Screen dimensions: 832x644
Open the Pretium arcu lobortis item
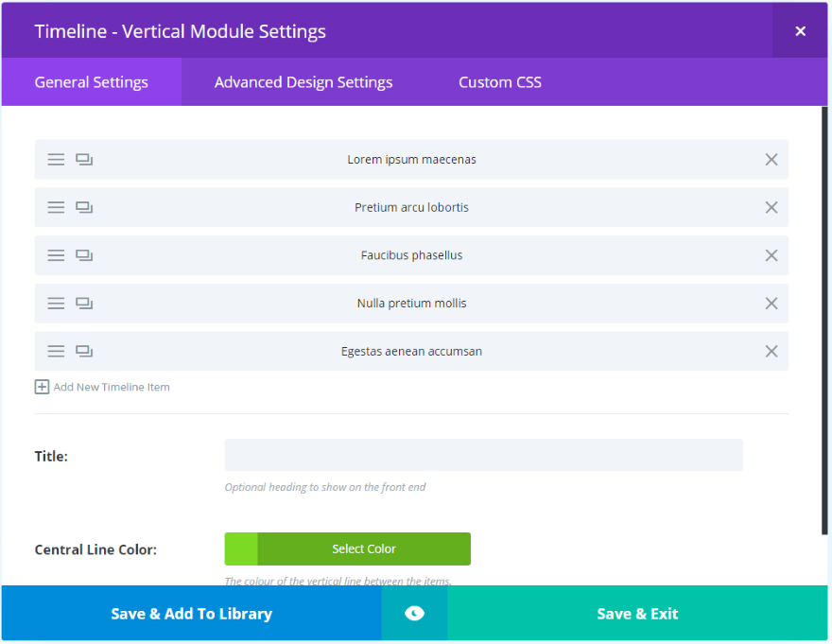(x=412, y=207)
